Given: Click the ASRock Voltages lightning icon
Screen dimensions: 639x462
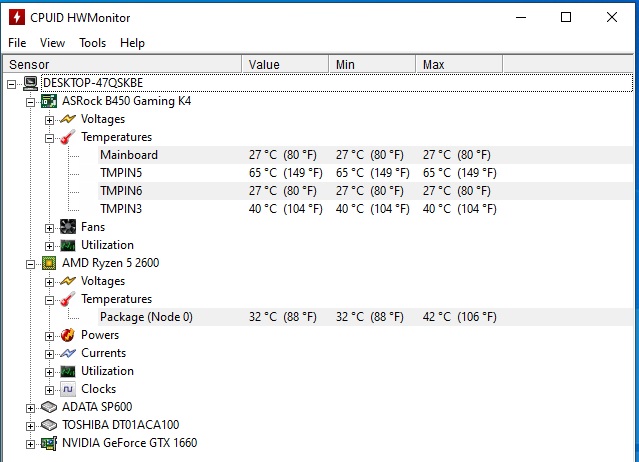Looking at the screenshot, I should click(x=68, y=119).
